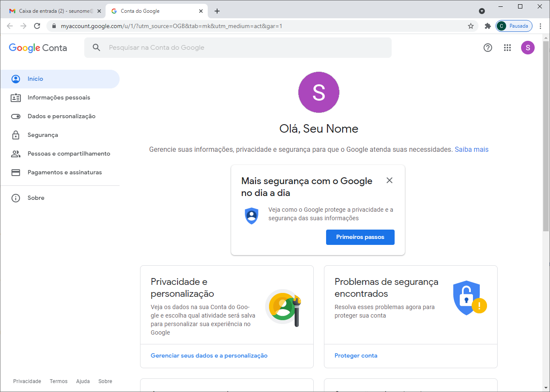View site security padlock info
Screen dimensions: 550x392
[x=54, y=26]
